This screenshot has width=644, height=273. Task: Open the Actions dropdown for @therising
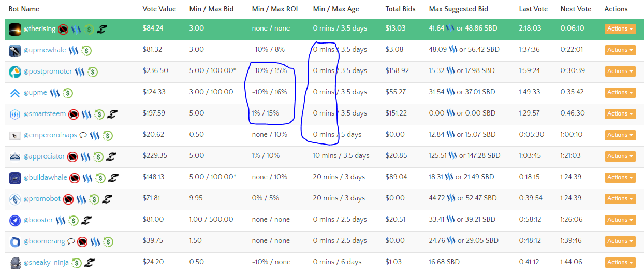click(x=620, y=29)
